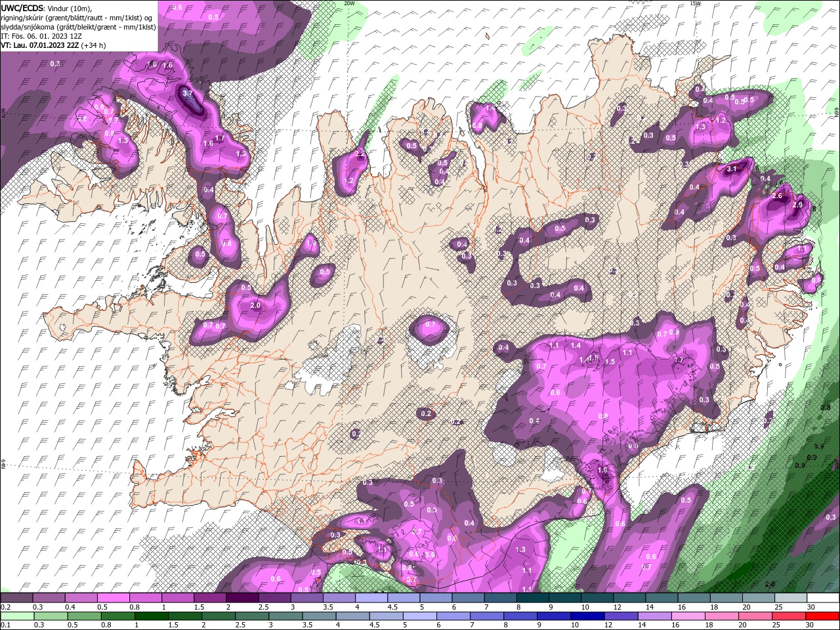Click the IT: Fös. 06. 01. 2023 12Z line
Image resolution: width=840 pixels, height=630 pixels.
click(41, 36)
